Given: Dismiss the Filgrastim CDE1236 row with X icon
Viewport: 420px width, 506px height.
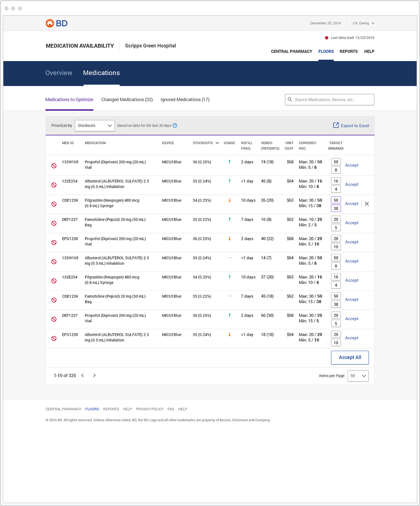Looking at the screenshot, I should (367, 204).
